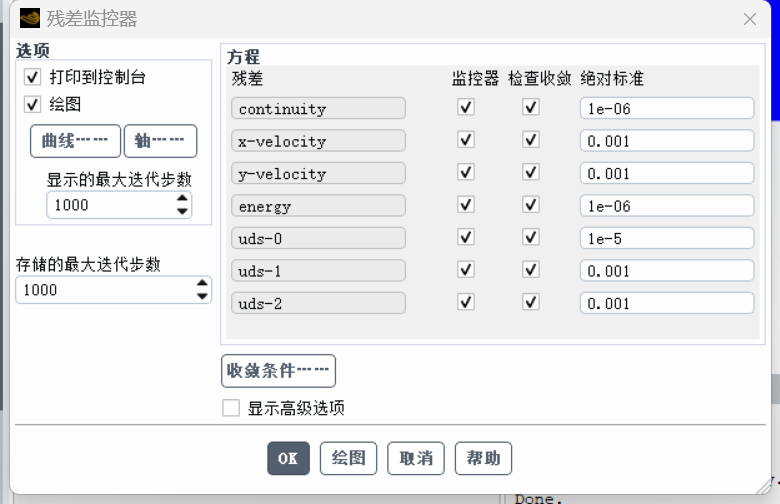Viewport: 780px width, 504px height.
Task: Uncheck the 绘图 option checkbox
Action: click(x=33, y=104)
